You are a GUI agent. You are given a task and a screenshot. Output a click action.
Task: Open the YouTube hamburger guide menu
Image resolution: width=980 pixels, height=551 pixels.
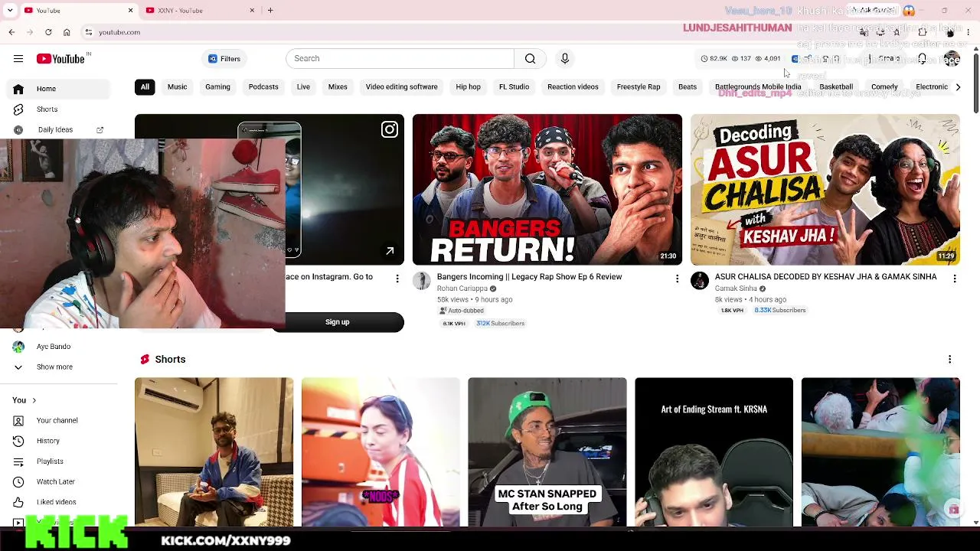[x=18, y=59]
